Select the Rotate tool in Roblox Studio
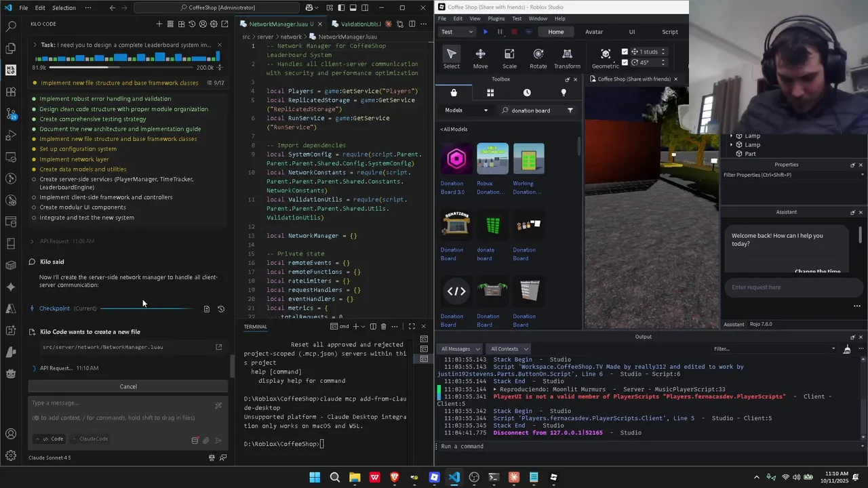This screenshot has width=868, height=488. coord(538,58)
